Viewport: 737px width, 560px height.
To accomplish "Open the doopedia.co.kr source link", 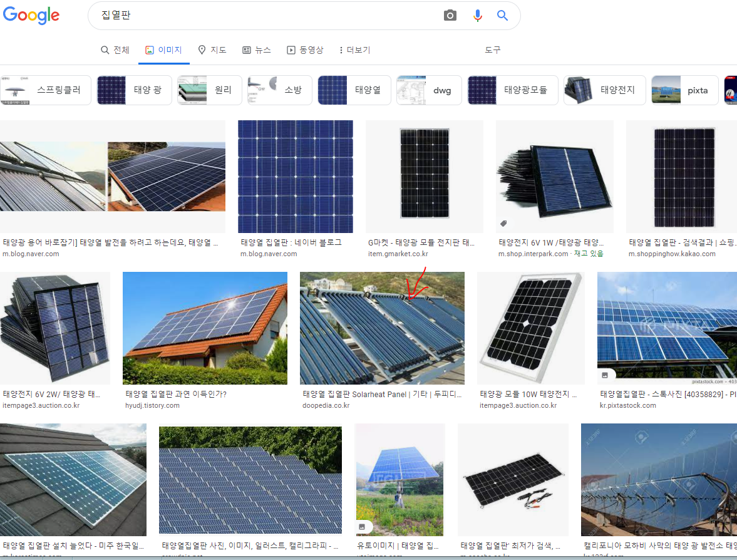I will coord(326,405).
